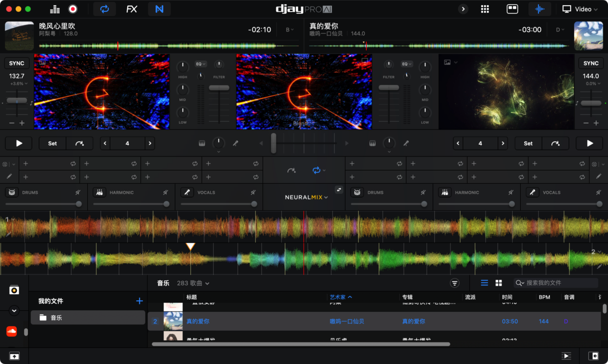This screenshot has height=364, width=608.
Task: Open deck 1 key B dropdown
Action: pos(290,30)
